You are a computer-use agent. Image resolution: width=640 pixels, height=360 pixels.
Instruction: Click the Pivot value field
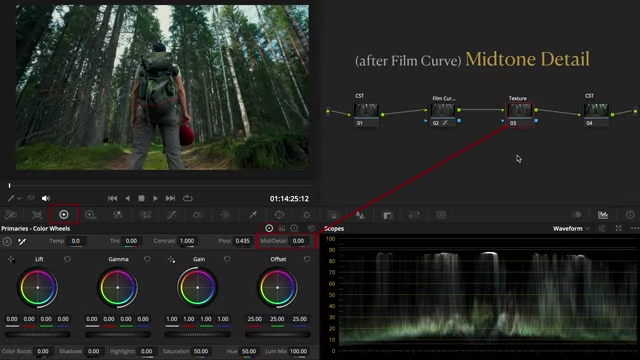tap(242, 241)
